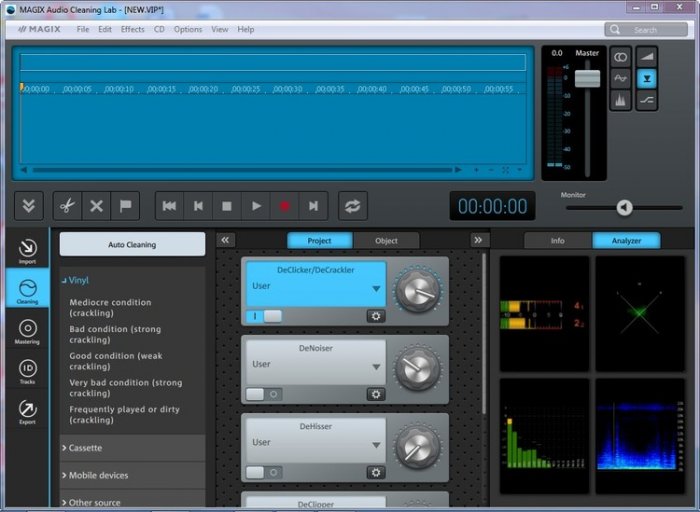Enable the DeHisser effect switch
The image size is (700, 512).
pos(264,472)
